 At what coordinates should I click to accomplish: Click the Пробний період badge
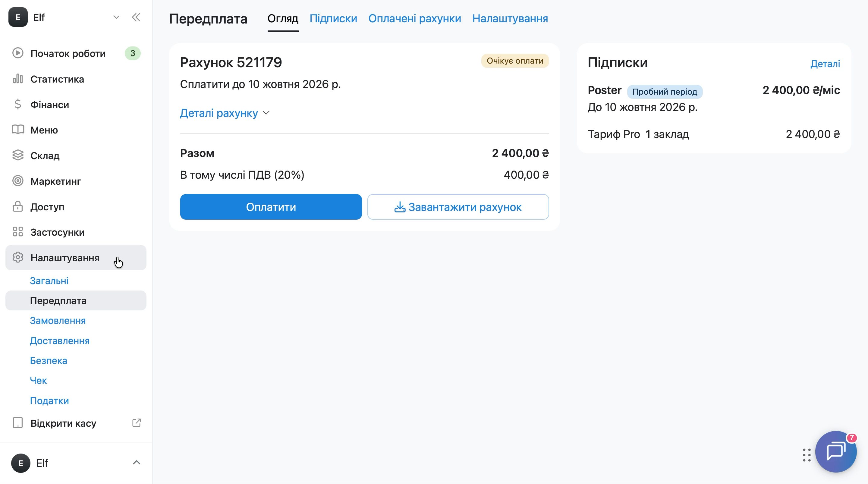click(x=665, y=92)
